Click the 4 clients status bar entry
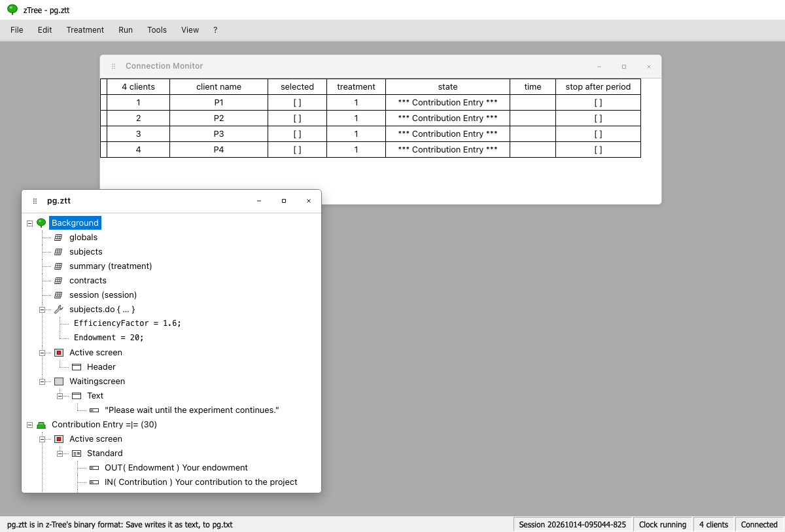Image resolution: width=785 pixels, height=532 pixels. click(x=714, y=525)
